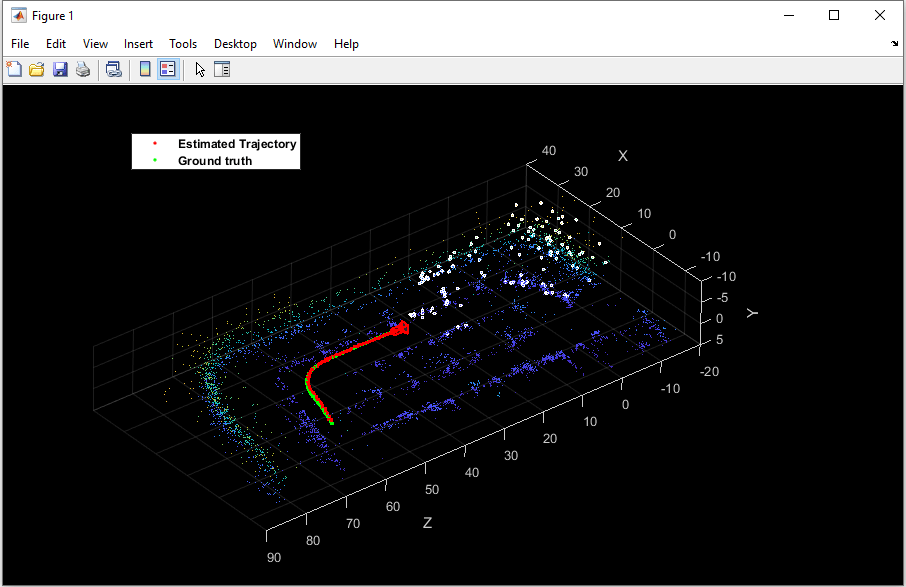This screenshot has height=587, width=906.
Task: Insert a colorbar from the toolbar
Action: (145, 69)
